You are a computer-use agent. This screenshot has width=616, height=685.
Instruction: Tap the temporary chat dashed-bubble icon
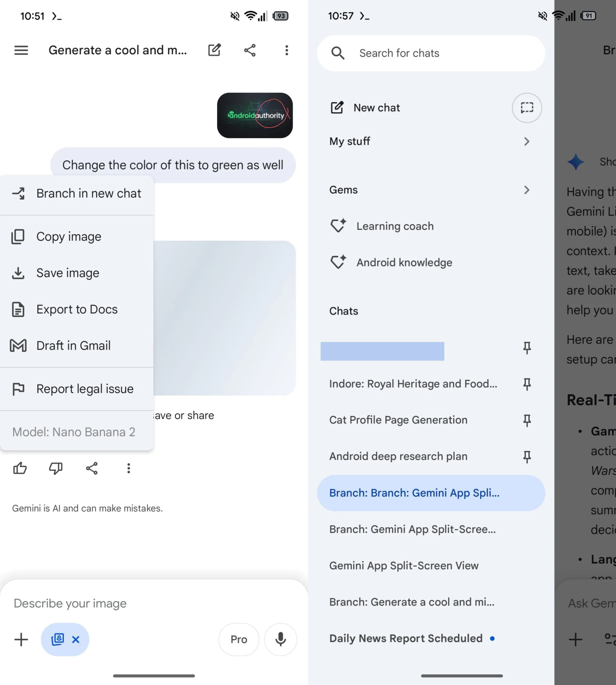pos(527,108)
